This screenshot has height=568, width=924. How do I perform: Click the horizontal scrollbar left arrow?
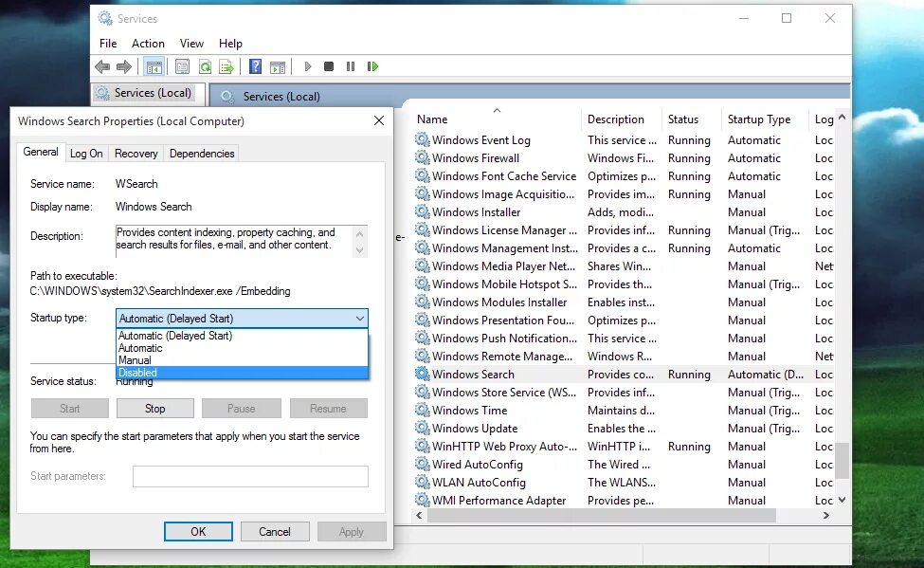(x=420, y=516)
